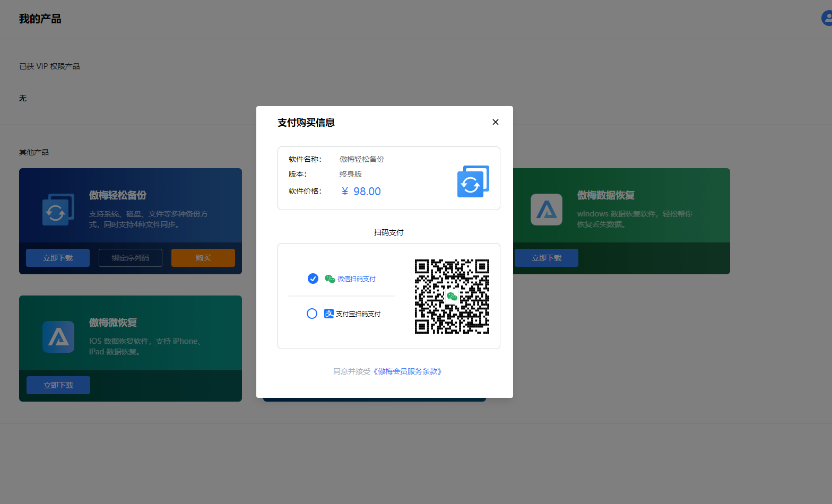Click 终身版 version text

351,174
